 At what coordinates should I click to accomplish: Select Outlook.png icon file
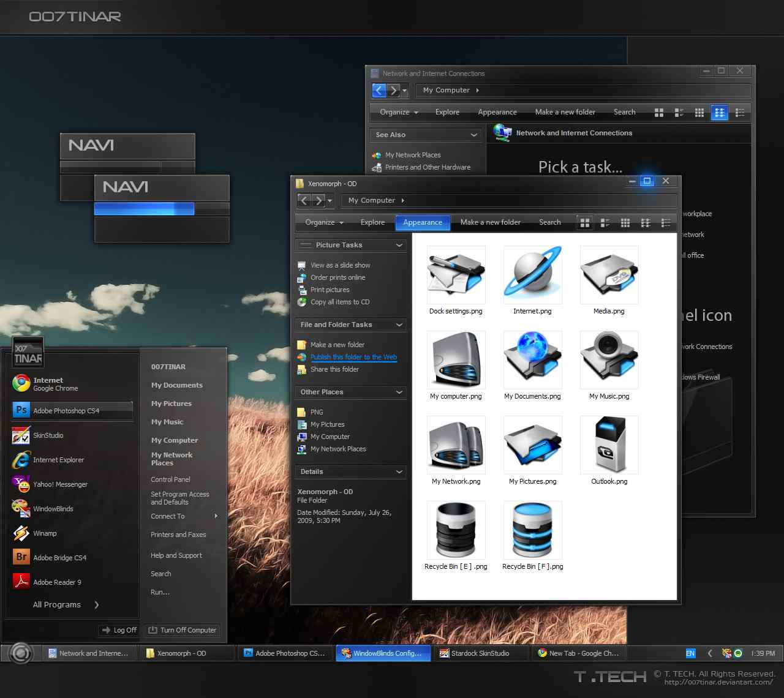coord(609,445)
